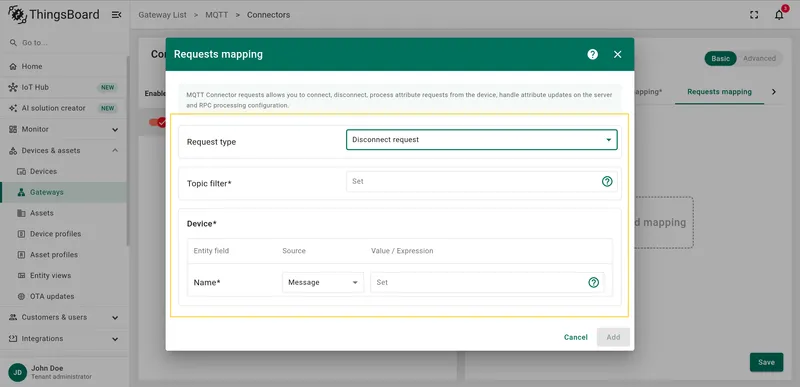This screenshot has height=387, width=800.
Task: Click the Add button in dialog
Action: (613, 337)
